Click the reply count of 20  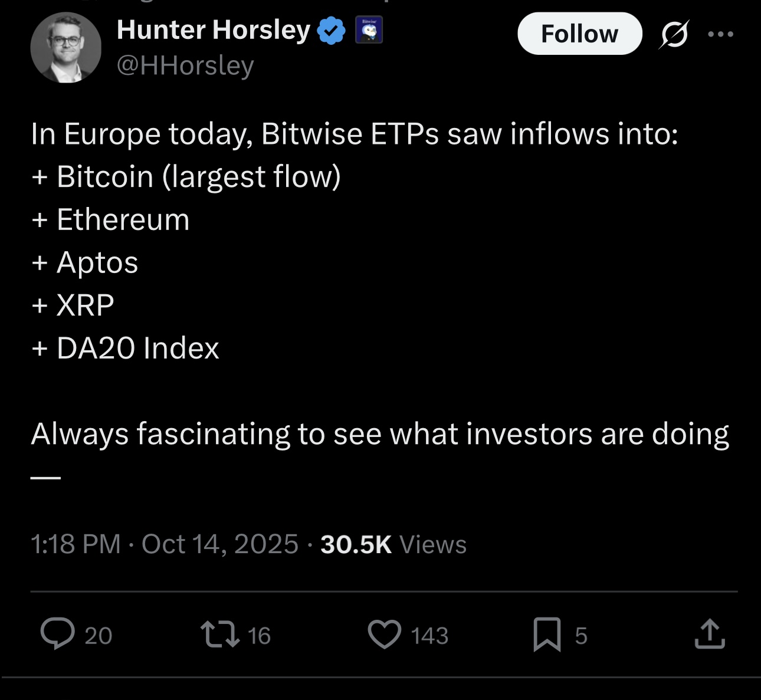(x=98, y=636)
